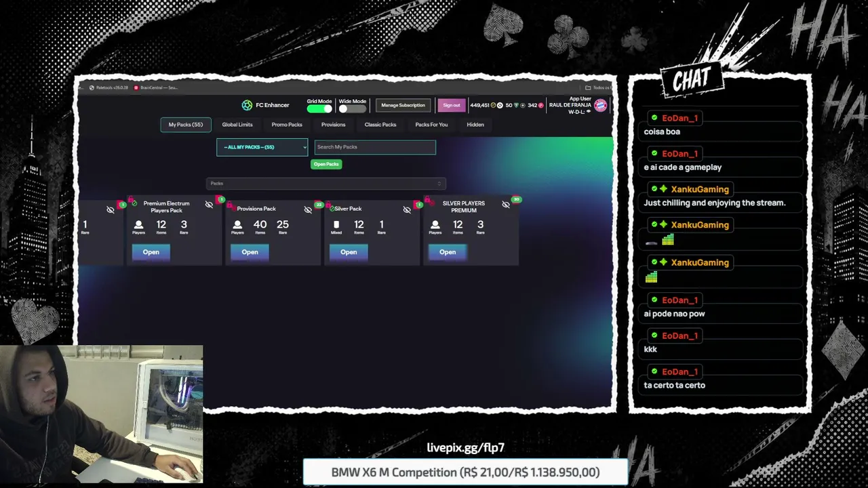Click the Search My Packs field
Image resolution: width=868 pixels, height=488 pixels.
pos(375,147)
